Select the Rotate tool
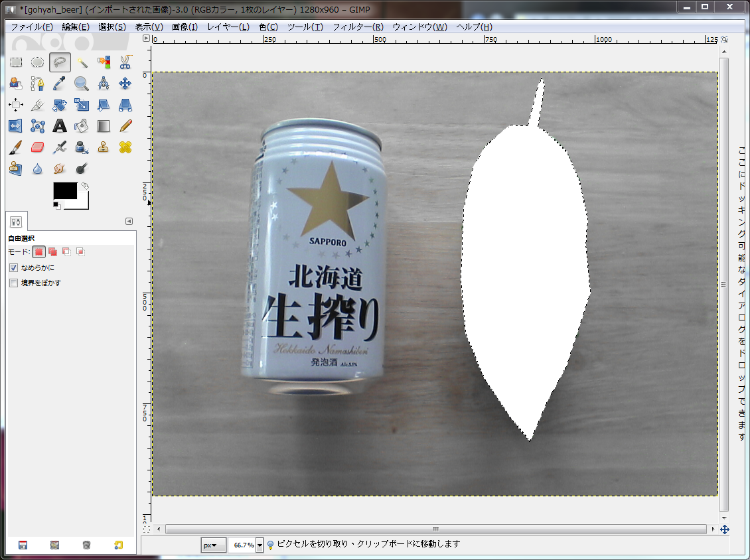 [60, 105]
